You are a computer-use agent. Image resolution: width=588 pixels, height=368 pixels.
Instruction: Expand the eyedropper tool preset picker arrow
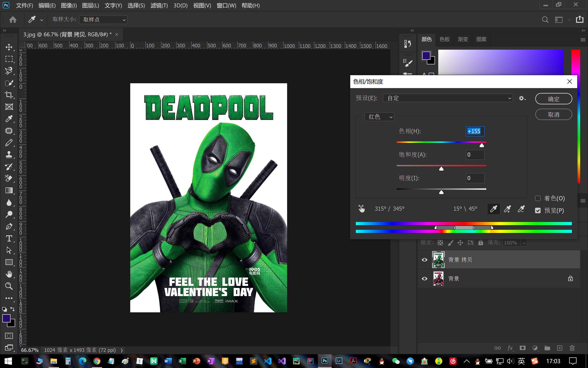click(42, 20)
